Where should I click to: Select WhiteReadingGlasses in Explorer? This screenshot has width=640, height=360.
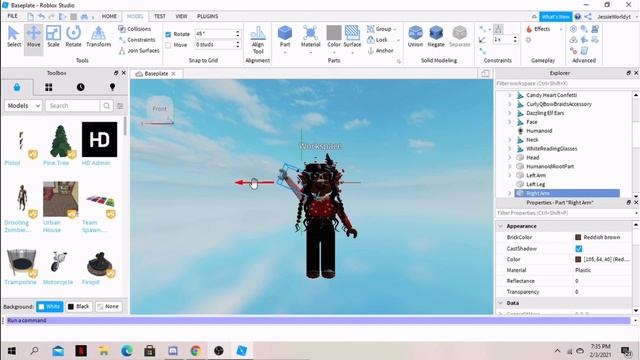[551, 149]
